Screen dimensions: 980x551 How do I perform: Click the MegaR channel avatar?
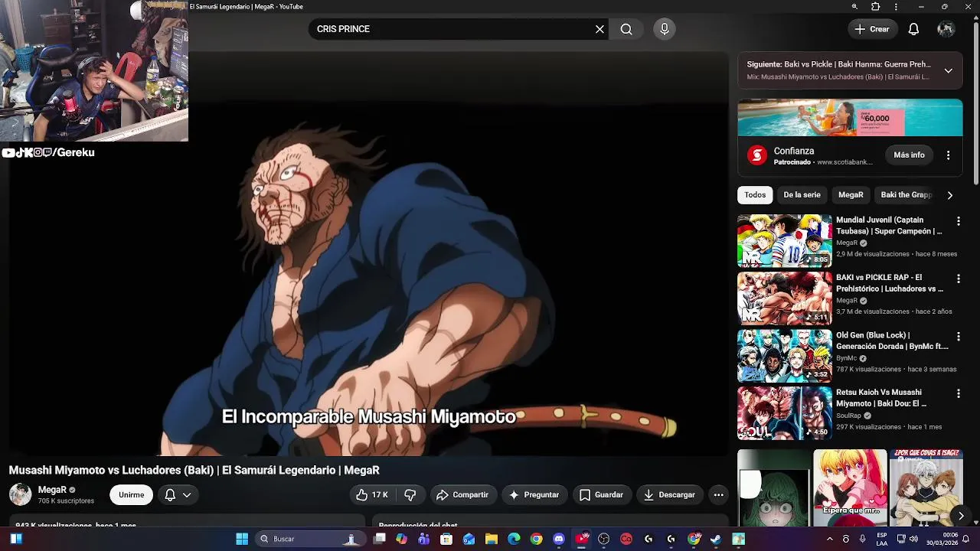tap(20, 494)
